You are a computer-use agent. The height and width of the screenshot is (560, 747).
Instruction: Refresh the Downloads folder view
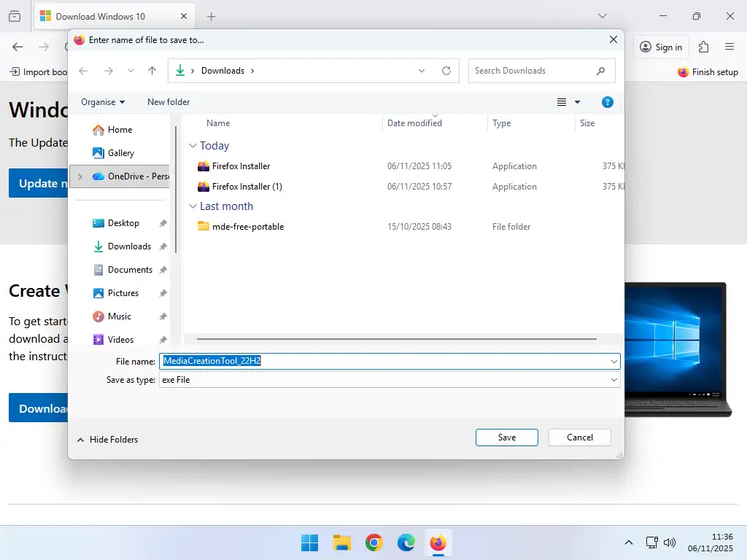pos(446,70)
